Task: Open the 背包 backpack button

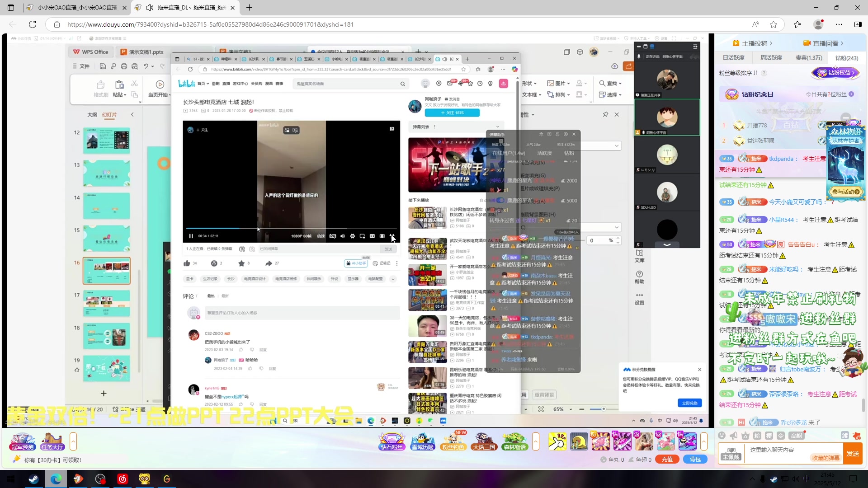Action: click(x=695, y=460)
